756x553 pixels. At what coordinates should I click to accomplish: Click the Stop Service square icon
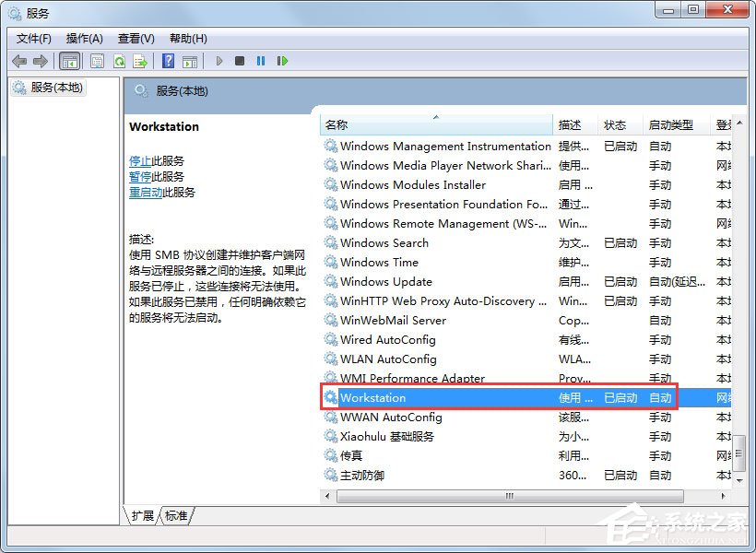[x=240, y=60]
